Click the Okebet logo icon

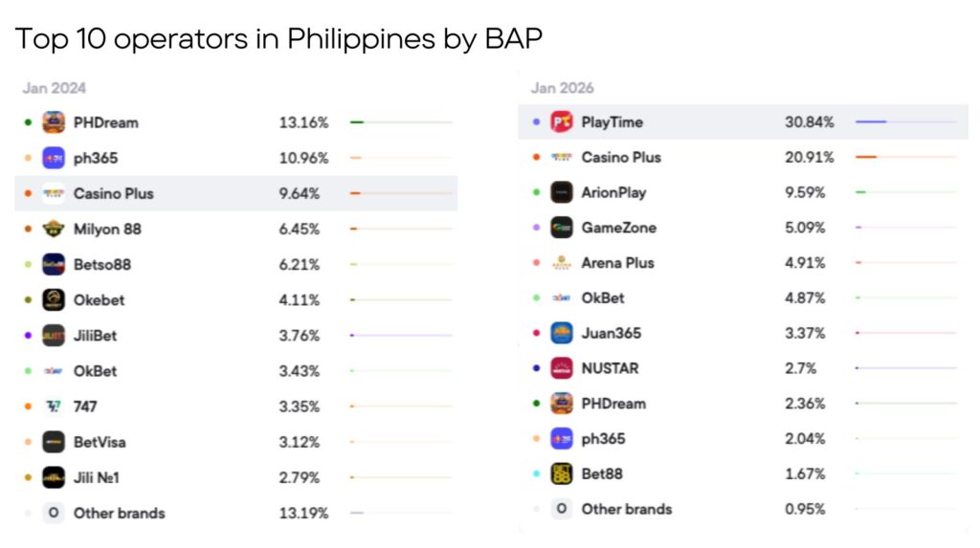pyautogui.click(x=54, y=300)
